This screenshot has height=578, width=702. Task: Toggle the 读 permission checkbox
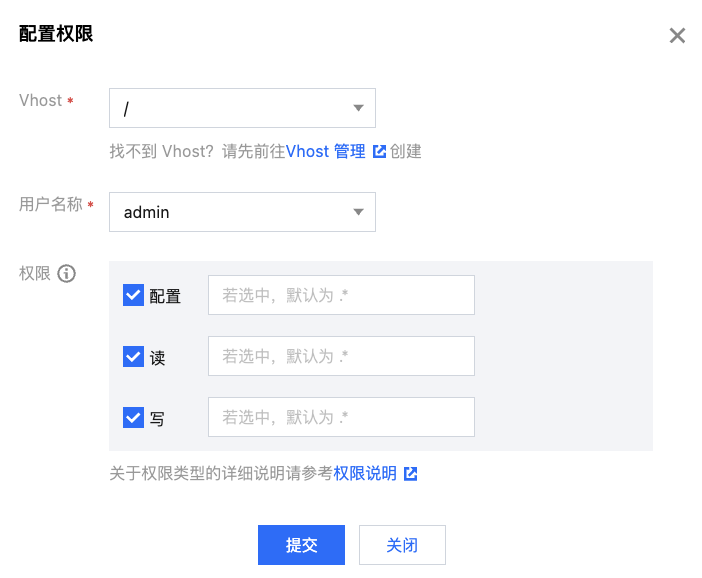tap(133, 356)
